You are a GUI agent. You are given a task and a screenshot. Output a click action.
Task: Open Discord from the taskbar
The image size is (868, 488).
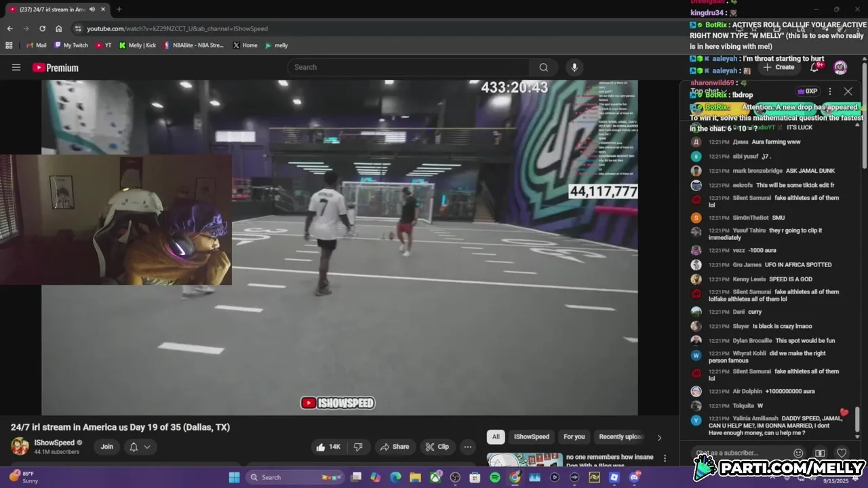(x=634, y=477)
